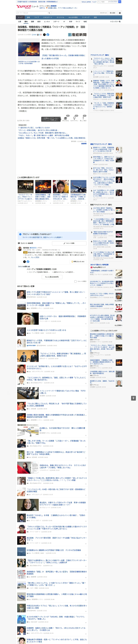Open トピックス一覧 link
This screenshot has height=644, width=138.
tap(115, 21)
